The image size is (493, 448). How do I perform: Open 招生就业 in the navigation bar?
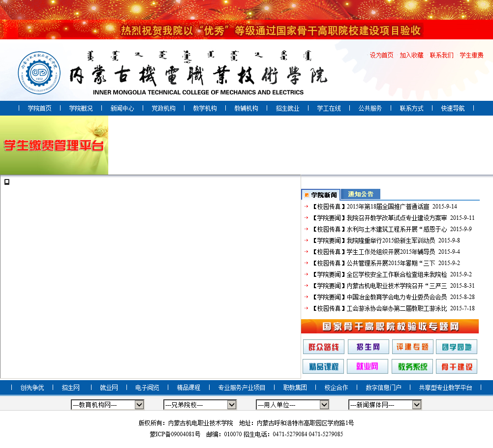288,108
